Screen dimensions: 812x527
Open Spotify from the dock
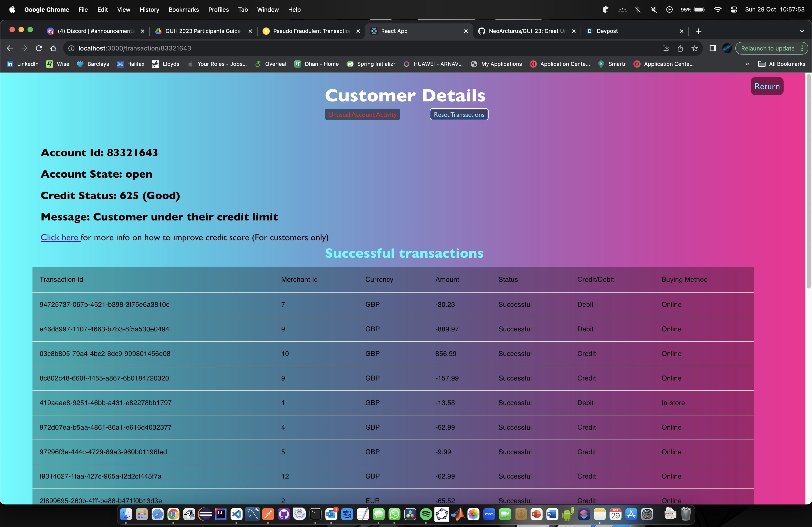[426, 514]
